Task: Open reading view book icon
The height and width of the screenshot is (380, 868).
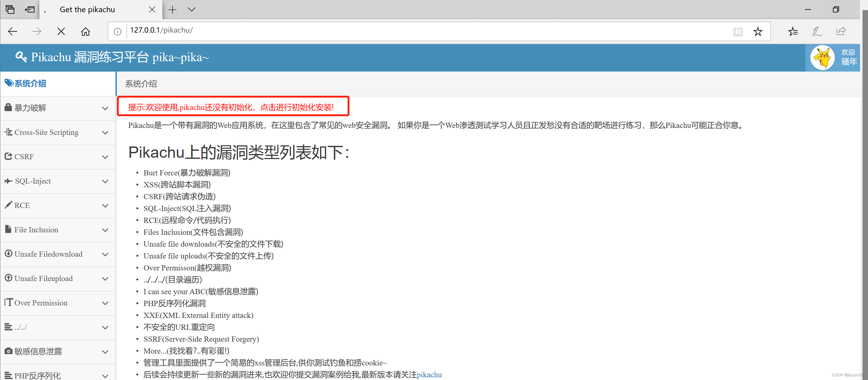Action: 738,32
